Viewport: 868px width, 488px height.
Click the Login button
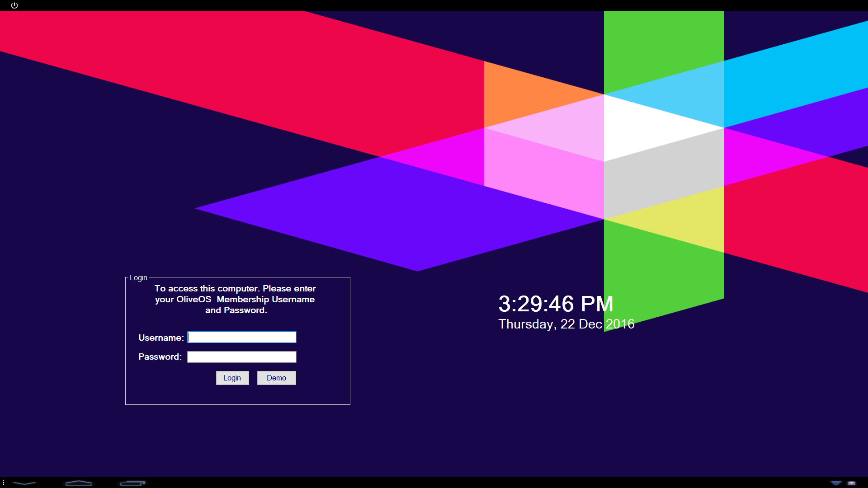click(232, 378)
